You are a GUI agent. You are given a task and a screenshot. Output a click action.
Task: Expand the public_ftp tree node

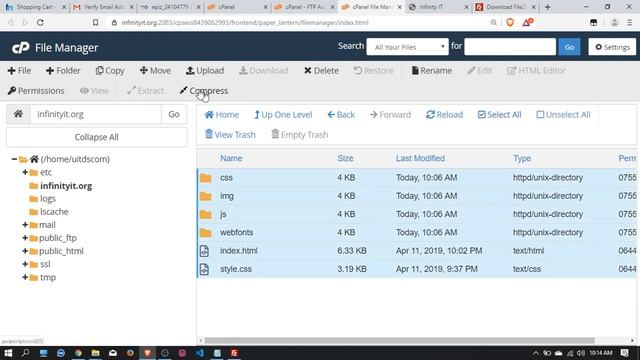25,238
